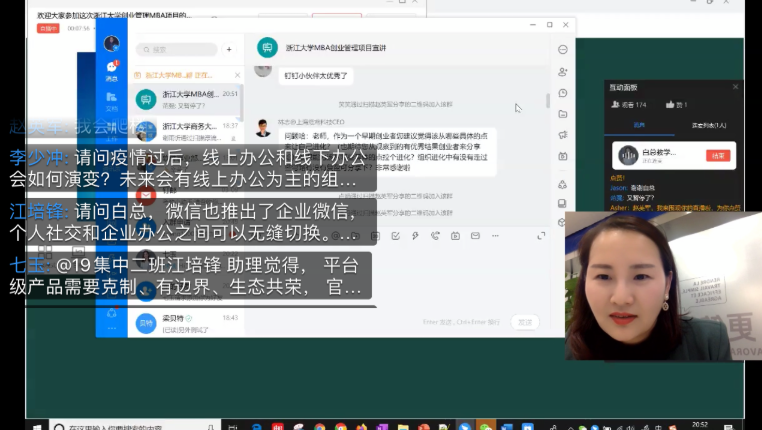Click the 钉钉小伙伴太优秀了 message bubble
The image size is (762, 430).
pyautogui.click(x=316, y=76)
